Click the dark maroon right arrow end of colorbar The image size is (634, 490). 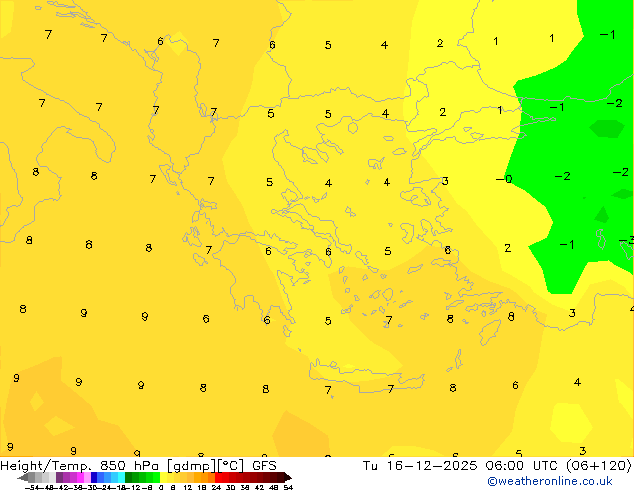tap(287, 478)
